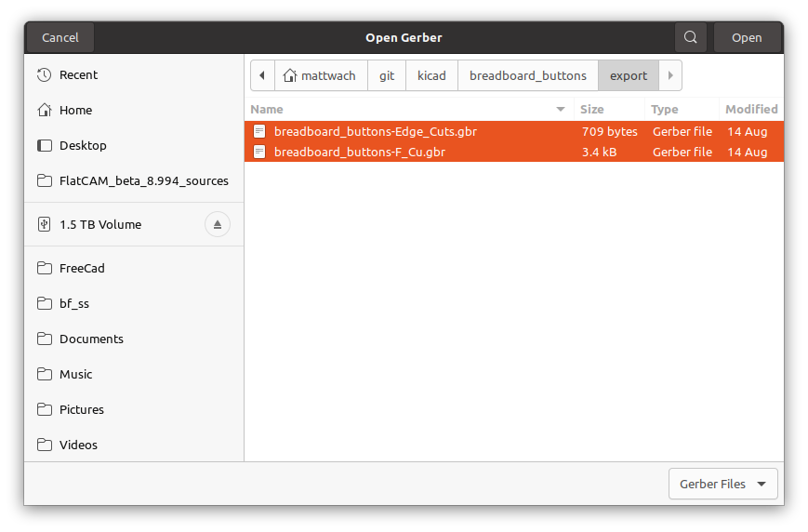808x532 pixels.
Task: Select export segment in path bar
Action: 629,75
